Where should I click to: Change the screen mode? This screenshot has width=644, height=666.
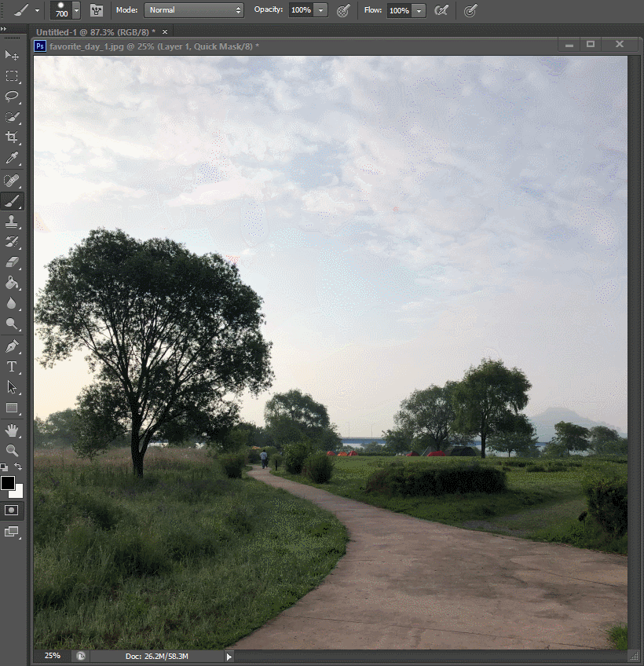[12, 532]
